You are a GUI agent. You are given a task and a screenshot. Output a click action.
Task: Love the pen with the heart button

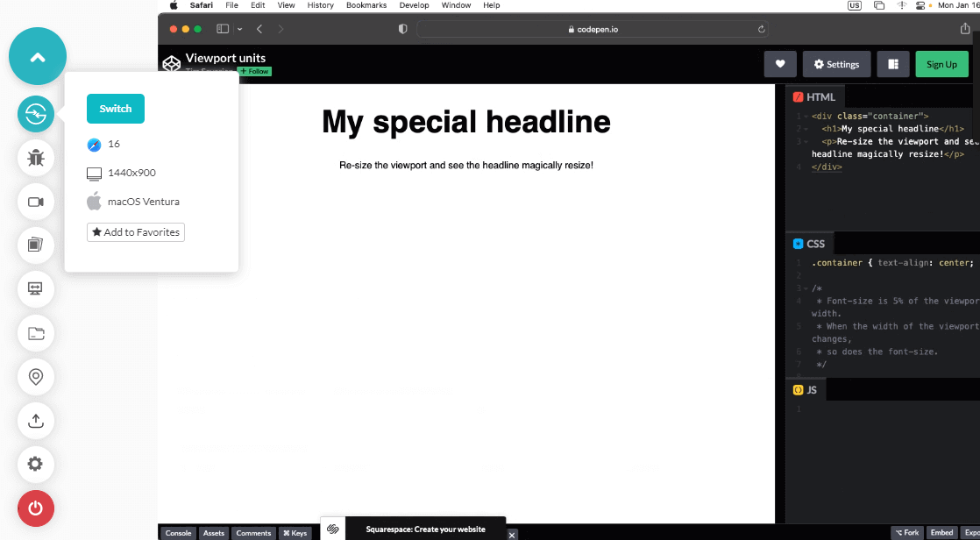(x=779, y=64)
